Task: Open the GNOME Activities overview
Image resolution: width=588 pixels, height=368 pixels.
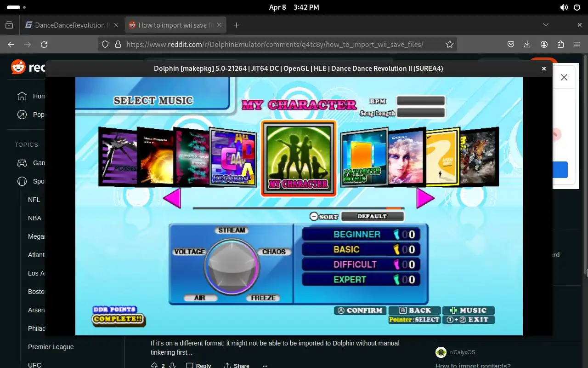Action: [x=16, y=7]
